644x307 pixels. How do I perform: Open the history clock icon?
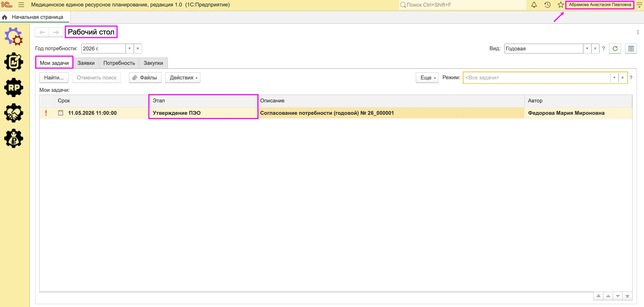tap(547, 5)
